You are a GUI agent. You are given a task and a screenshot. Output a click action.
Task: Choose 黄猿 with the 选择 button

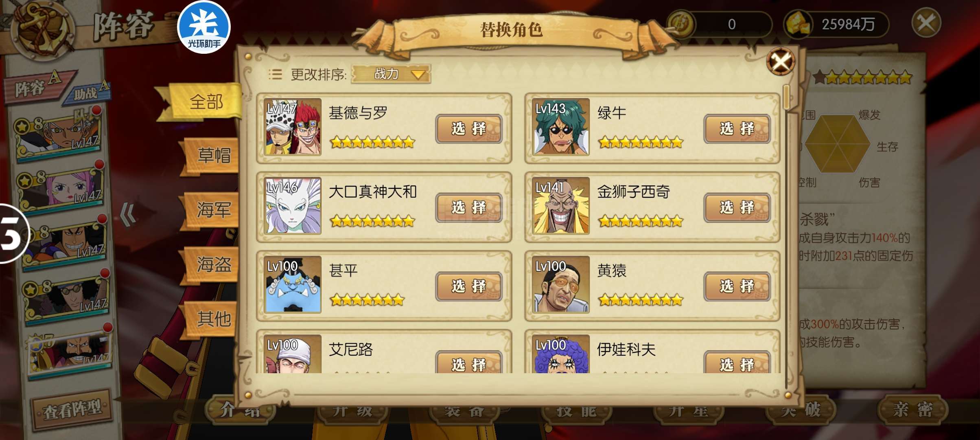pyautogui.click(x=737, y=286)
